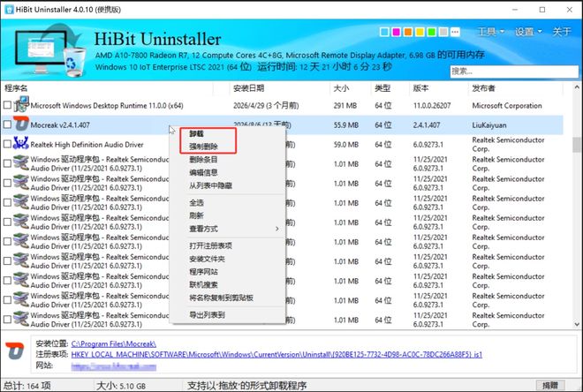Select 将名称复制到剪贴板 in the context menu
583x392 pixels.
click(x=221, y=298)
